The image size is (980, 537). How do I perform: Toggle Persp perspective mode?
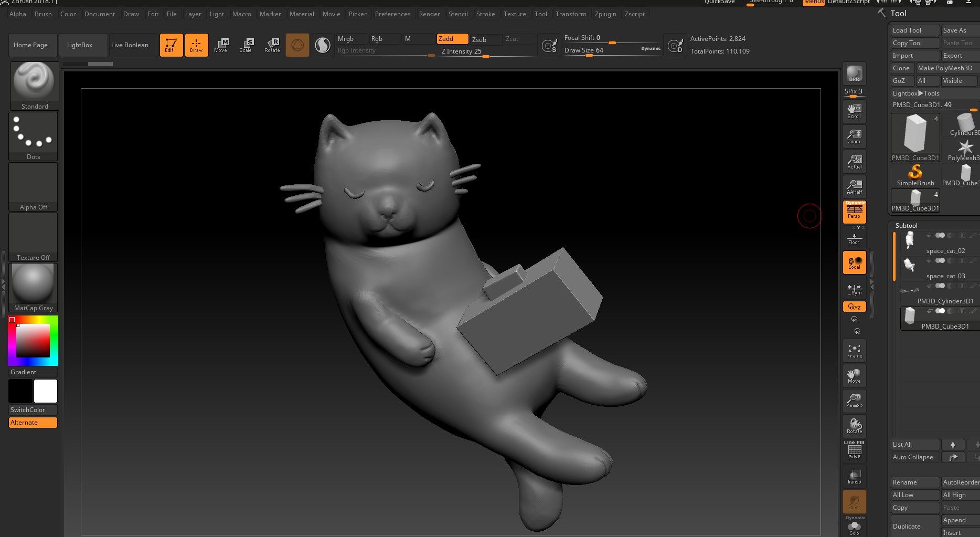[x=854, y=212]
